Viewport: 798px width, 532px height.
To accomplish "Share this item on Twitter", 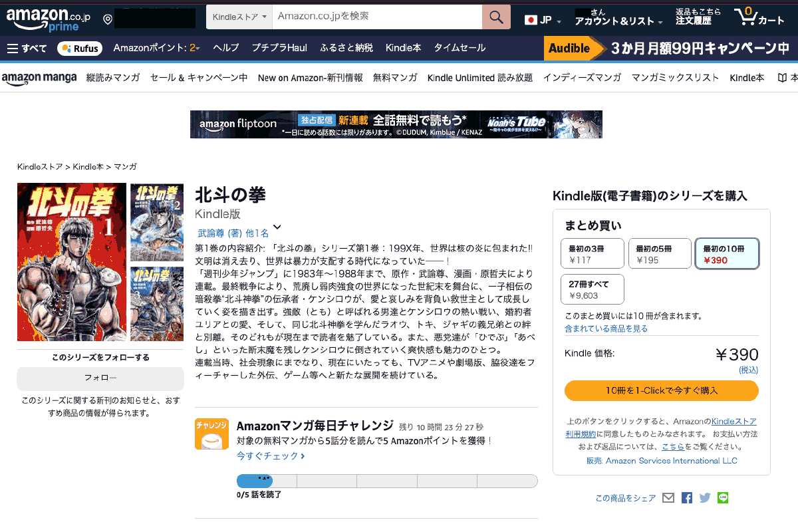I will (x=705, y=497).
